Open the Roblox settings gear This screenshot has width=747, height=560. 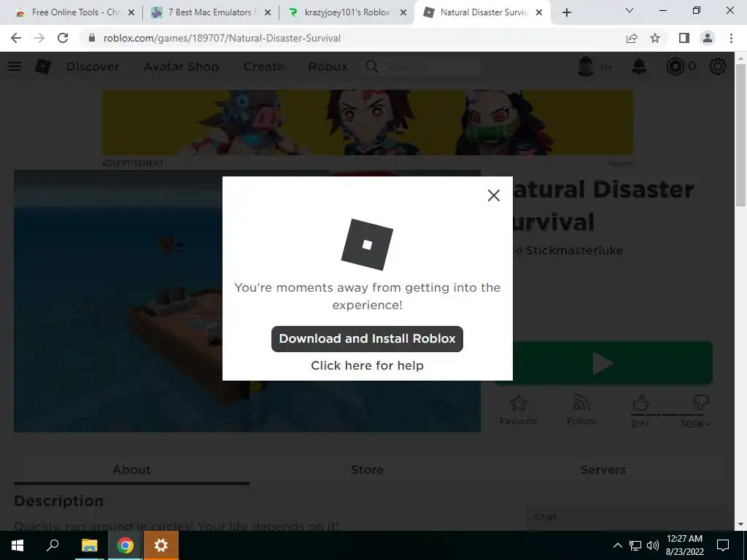[718, 66]
